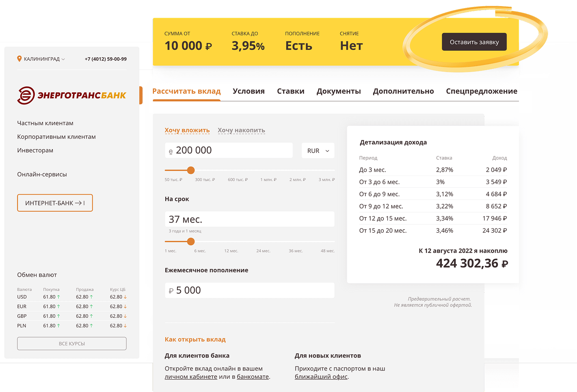Follow the "личном кабинете" link
This screenshot has height=392, width=577.
pyautogui.click(x=191, y=377)
